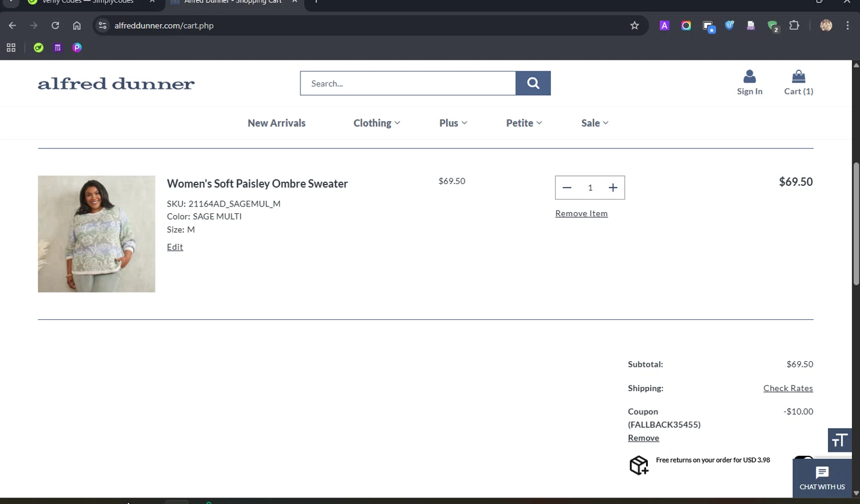Click the Subtotal value $69.50
The image size is (860, 504).
(800, 364)
